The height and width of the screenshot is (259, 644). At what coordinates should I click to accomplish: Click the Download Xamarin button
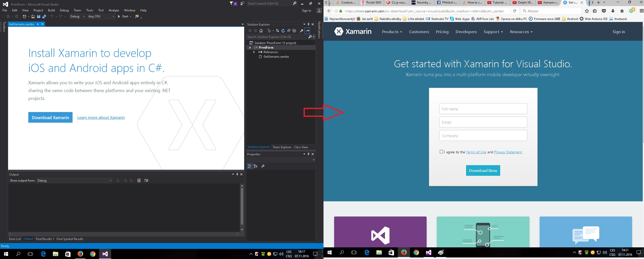50,117
